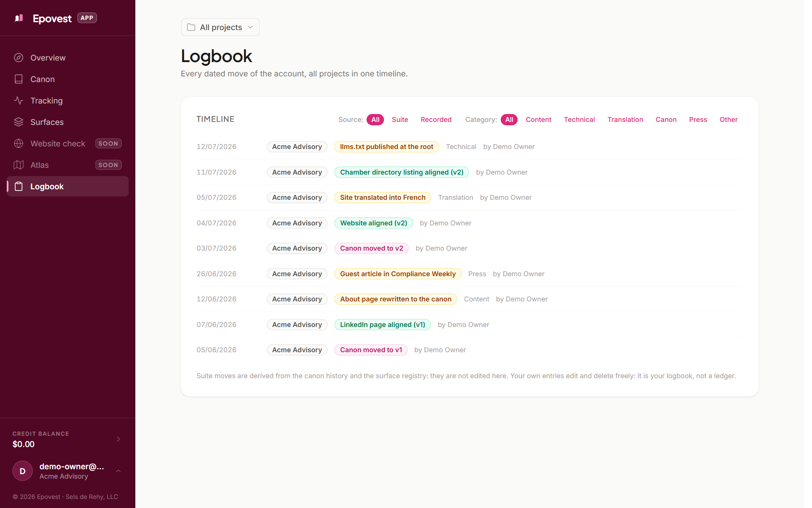Click Acme Advisory tag on 05/07/2026 row
812x508 pixels.
pyautogui.click(x=297, y=198)
